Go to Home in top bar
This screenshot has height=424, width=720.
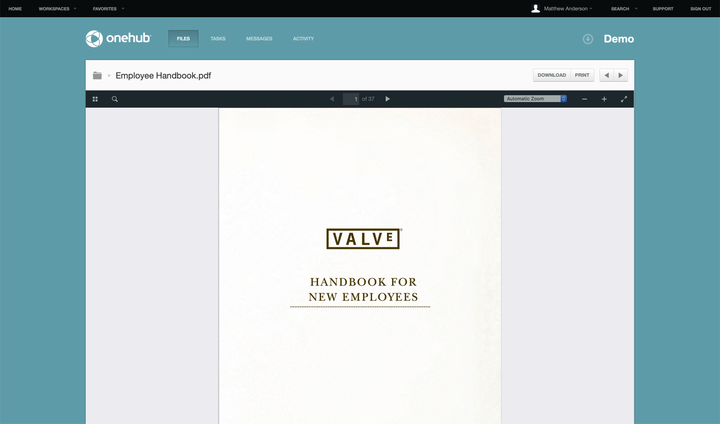click(x=15, y=9)
